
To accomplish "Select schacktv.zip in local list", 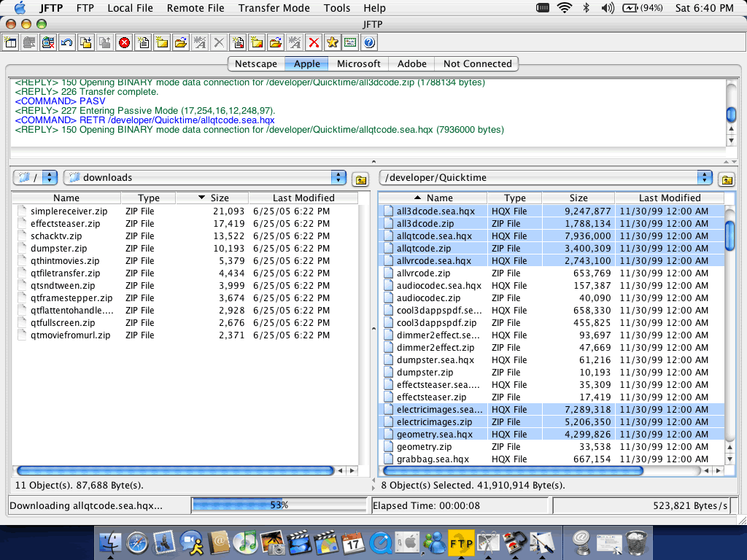I will point(185,236).
